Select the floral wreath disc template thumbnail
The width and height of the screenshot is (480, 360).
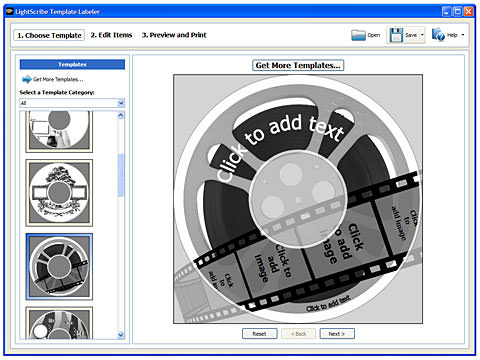click(59, 193)
